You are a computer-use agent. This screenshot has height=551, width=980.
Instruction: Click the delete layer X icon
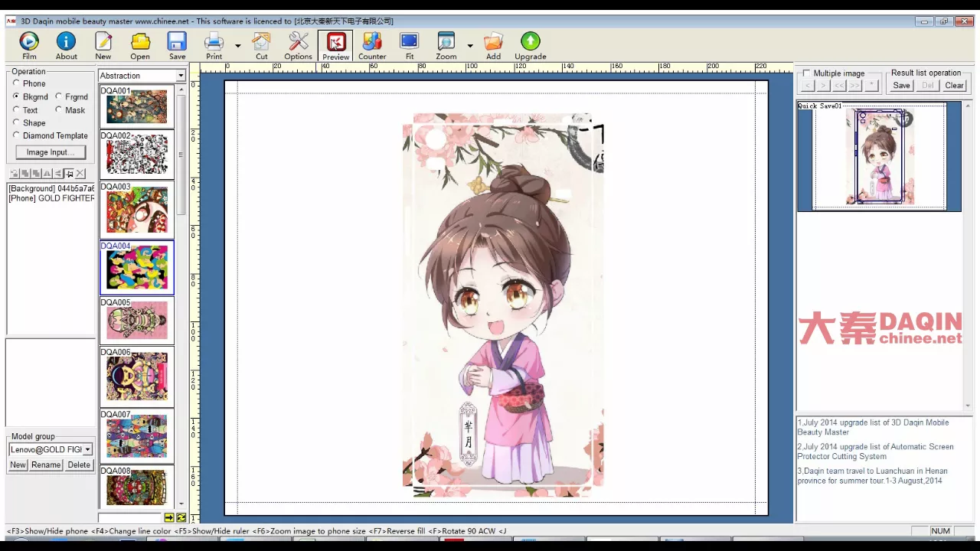80,174
